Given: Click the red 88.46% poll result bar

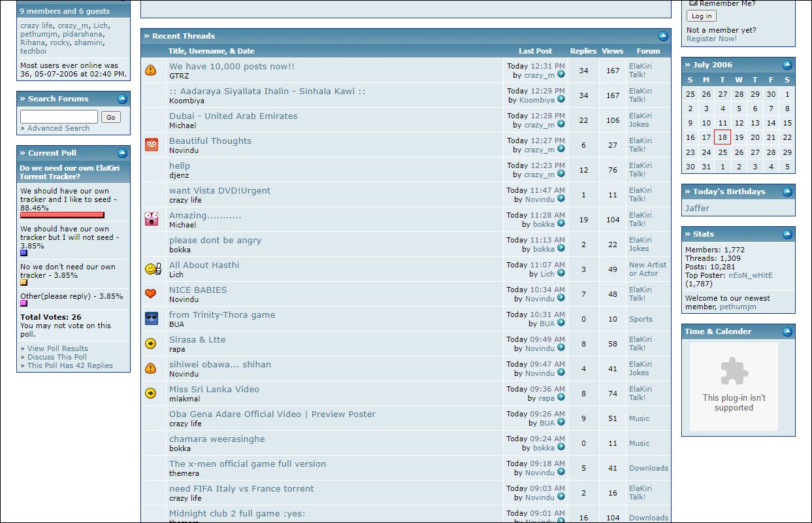Looking at the screenshot, I should pyautogui.click(x=62, y=215).
